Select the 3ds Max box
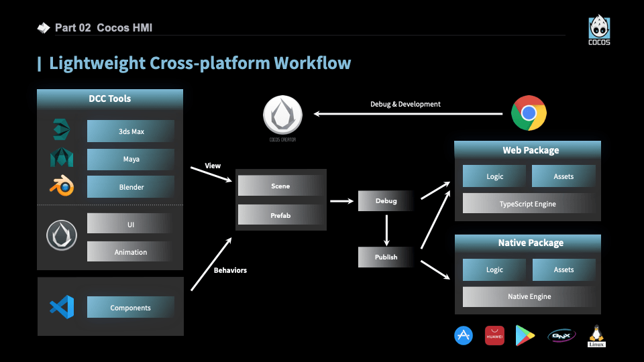 pos(131,131)
